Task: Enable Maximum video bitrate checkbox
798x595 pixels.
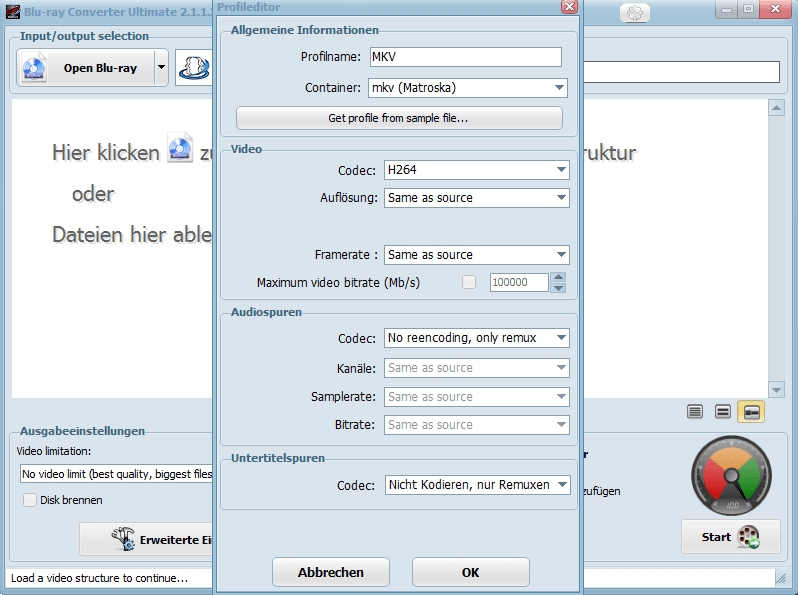Action: click(469, 282)
